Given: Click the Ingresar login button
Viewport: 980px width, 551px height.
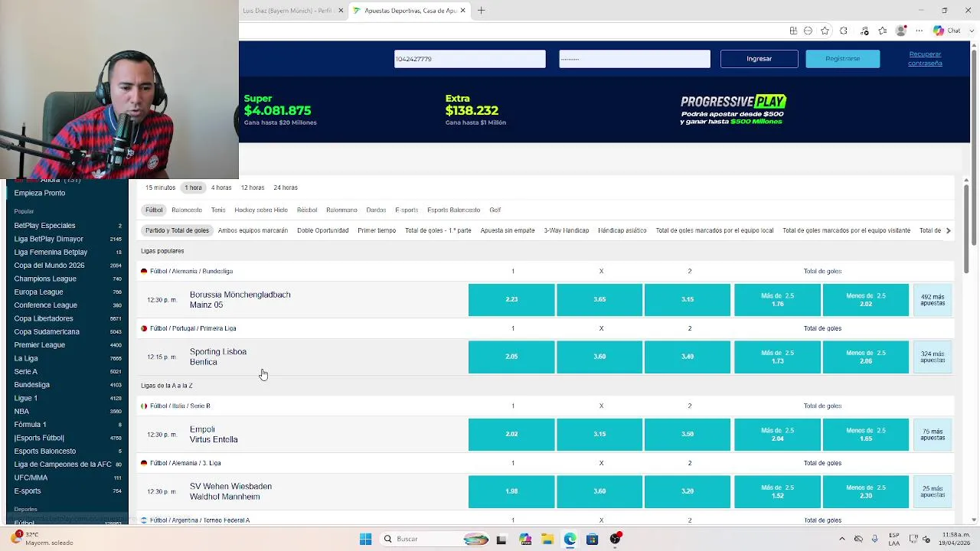Looking at the screenshot, I should tap(759, 59).
